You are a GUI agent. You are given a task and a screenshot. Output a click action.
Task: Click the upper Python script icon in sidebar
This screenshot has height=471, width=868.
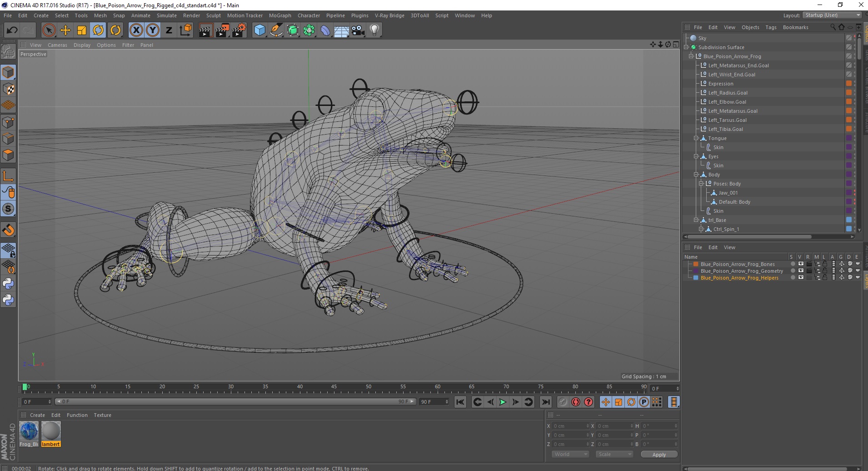[x=8, y=284]
